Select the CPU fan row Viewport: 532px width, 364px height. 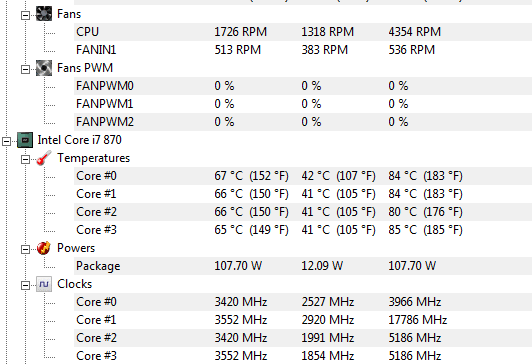(x=303, y=32)
